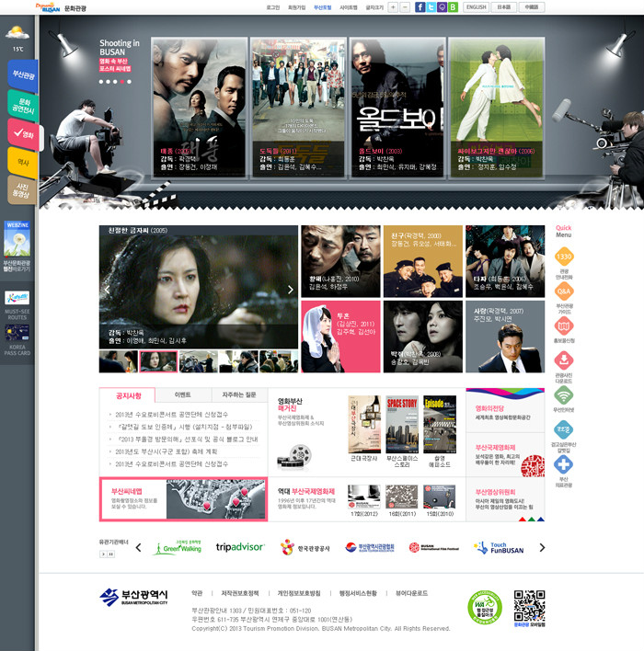This screenshot has width=644, height=651.
Task: Open the 부산영상위원회 banner link
Action: [x=505, y=498]
